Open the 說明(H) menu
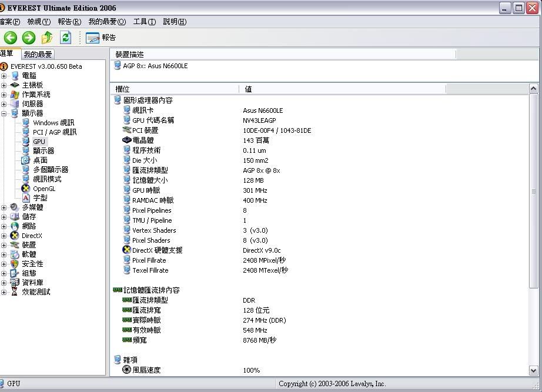 coord(175,22)
